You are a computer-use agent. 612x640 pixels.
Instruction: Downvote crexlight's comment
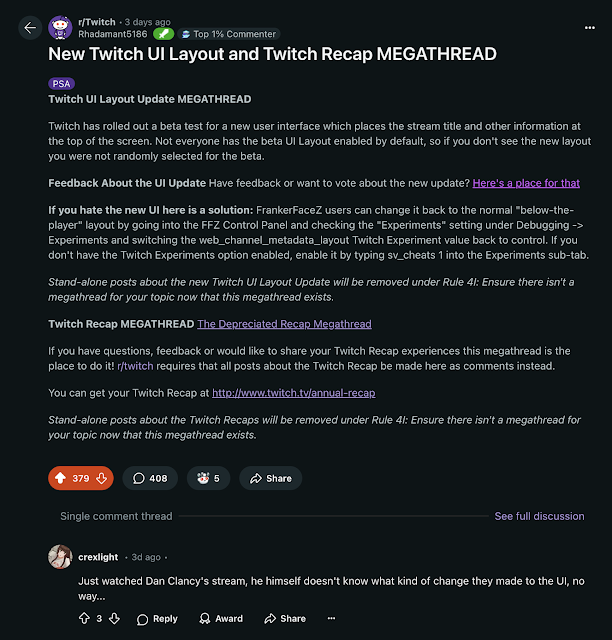point(114,618)
